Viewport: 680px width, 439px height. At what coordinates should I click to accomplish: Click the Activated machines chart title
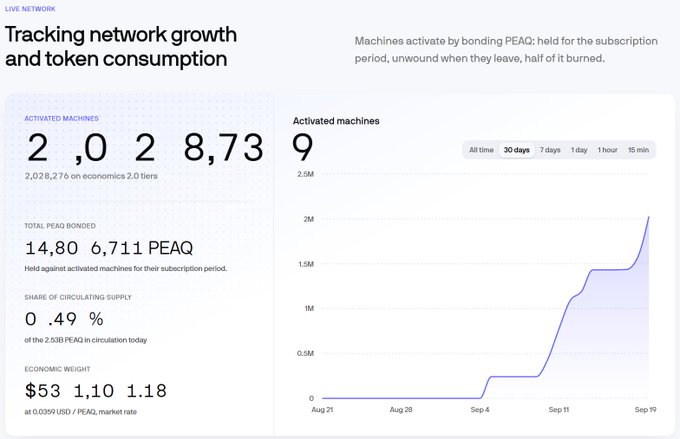(x=336, y=121)
